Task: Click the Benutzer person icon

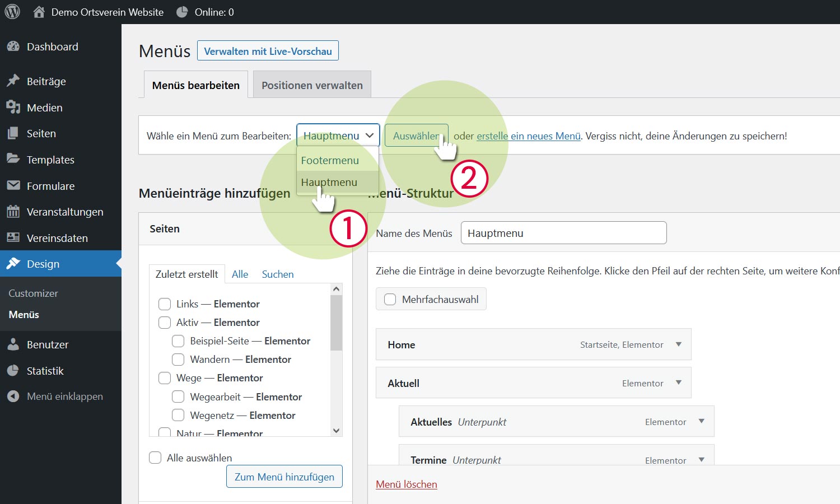Action: [13, 344]
